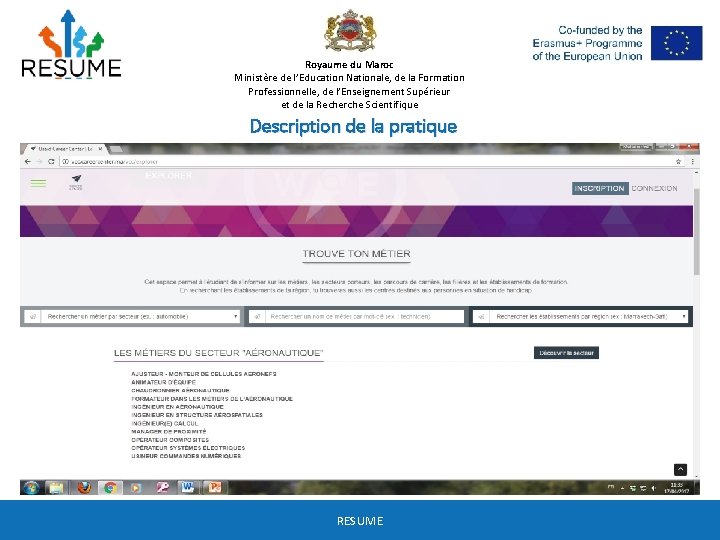This screenshot has width=720, height=540.
Task: Launch Firefox from the taskbar
Action: tap(84, 487)
